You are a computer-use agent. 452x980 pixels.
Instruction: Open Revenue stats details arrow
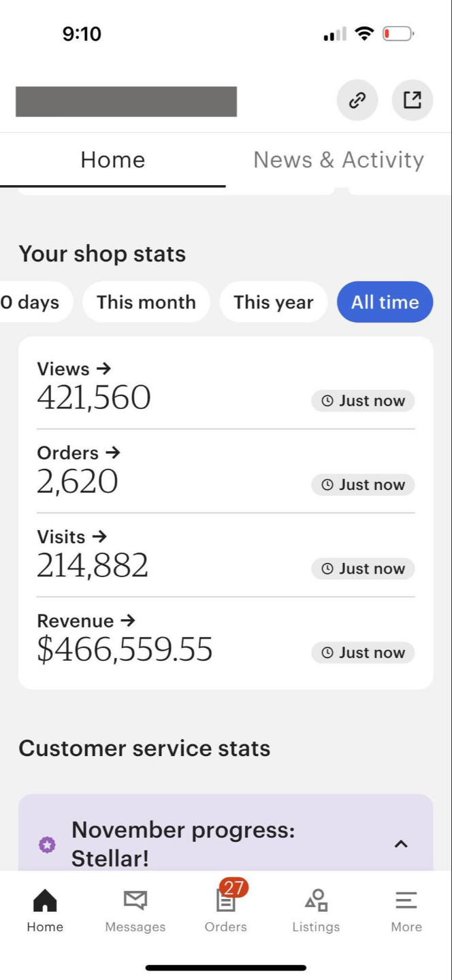tap(127, 621)
